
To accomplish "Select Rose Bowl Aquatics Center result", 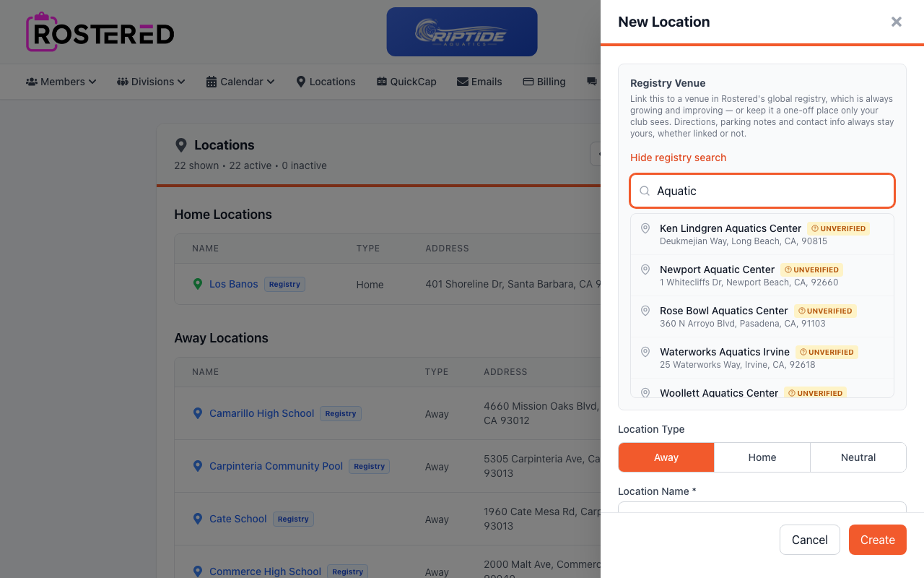I will point(762,316).
